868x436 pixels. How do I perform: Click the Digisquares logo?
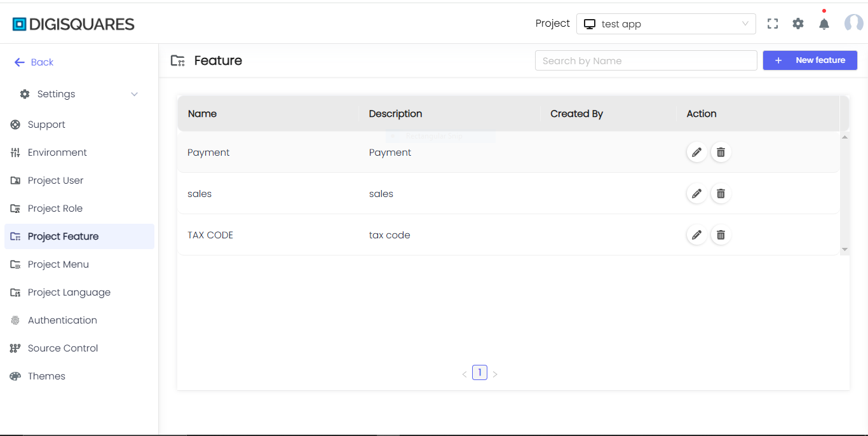[74, 24]
